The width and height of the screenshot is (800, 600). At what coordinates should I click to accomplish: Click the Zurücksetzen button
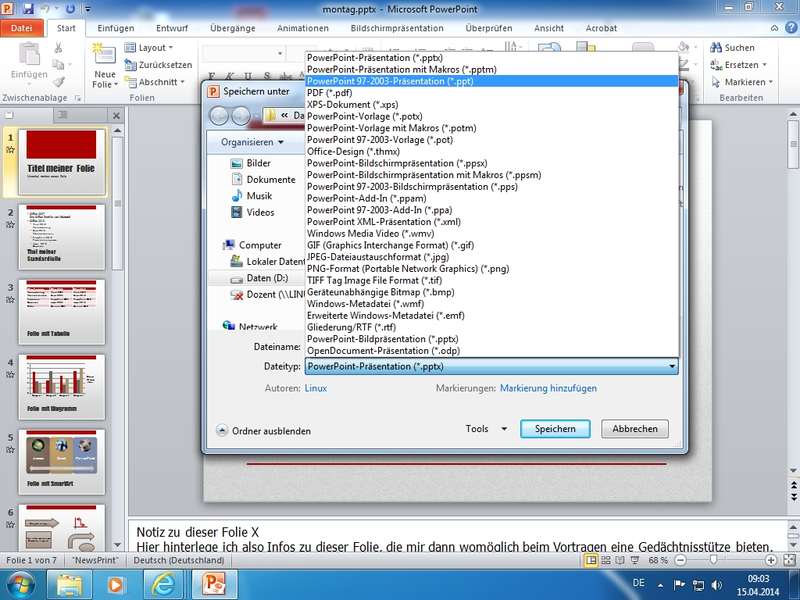159,65
